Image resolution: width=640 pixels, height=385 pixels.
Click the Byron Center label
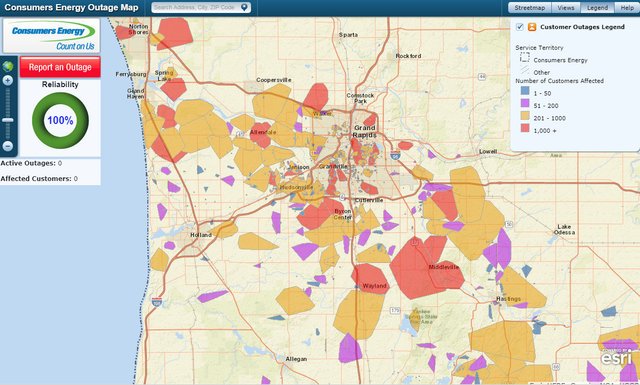pos(342,214)
